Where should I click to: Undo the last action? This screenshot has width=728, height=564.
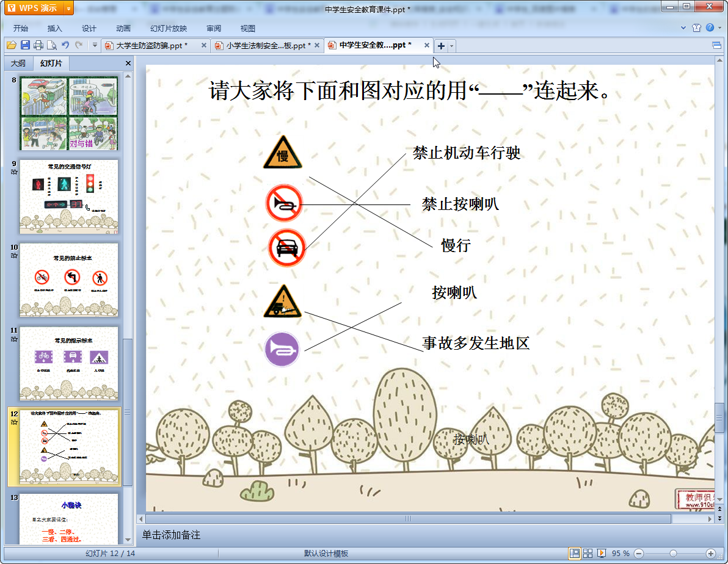(65, 45)
